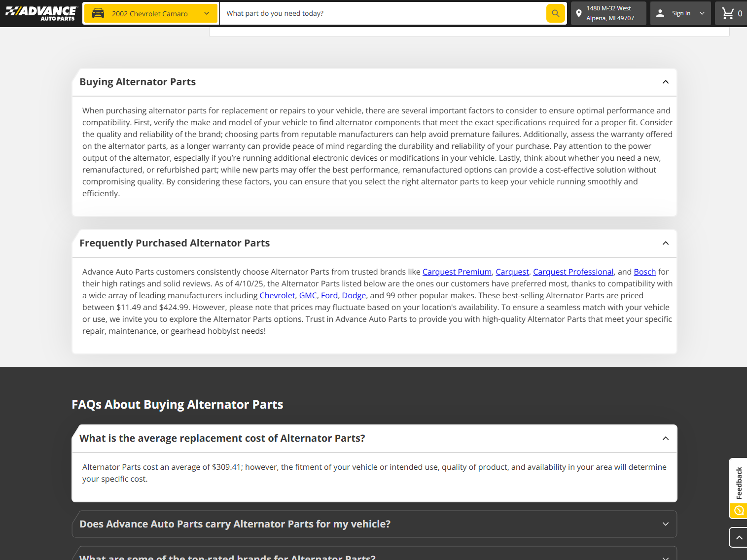Click the yellow search magnifier button
This screenshot has width=747, height=560.
pyautogui.click(x=556, y=13)
